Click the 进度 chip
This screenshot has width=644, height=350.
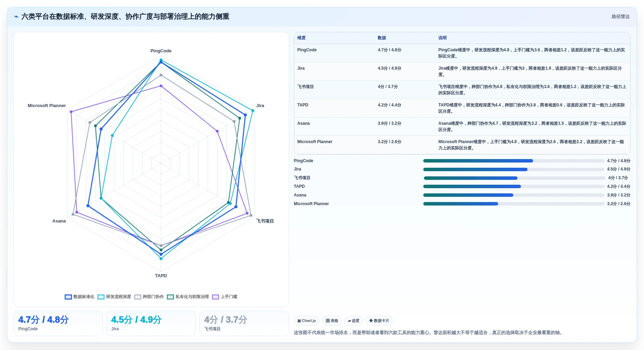pos(354,321)
